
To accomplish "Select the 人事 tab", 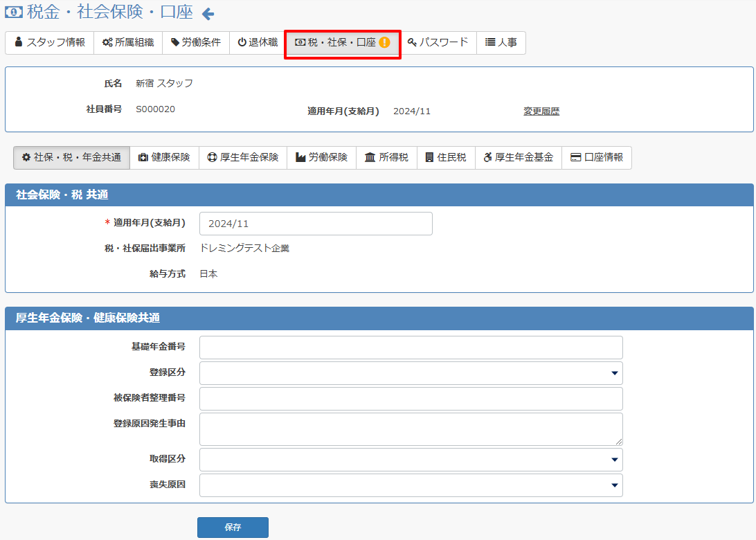I will [501, 42].
